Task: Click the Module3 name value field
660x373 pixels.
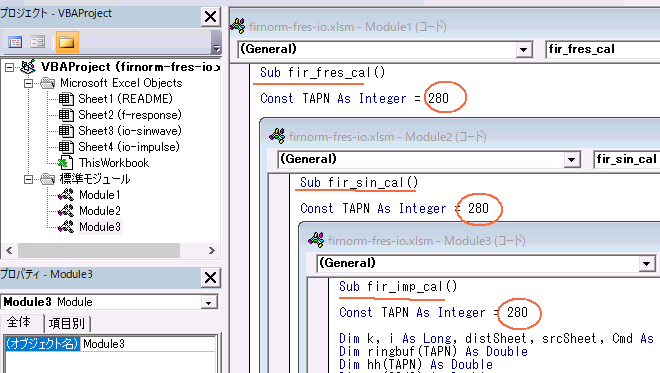Action: click(x=148, y=344)
